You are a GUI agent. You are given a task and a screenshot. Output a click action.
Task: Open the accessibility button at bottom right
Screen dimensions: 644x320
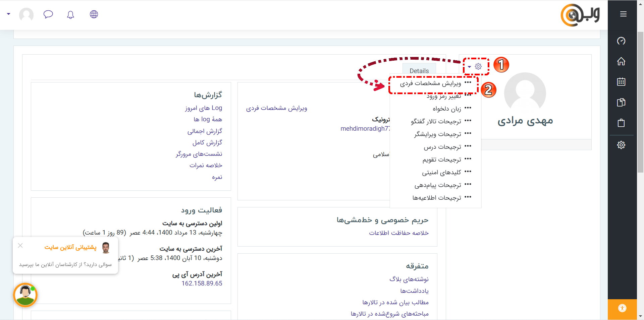(x=622, y=308)
